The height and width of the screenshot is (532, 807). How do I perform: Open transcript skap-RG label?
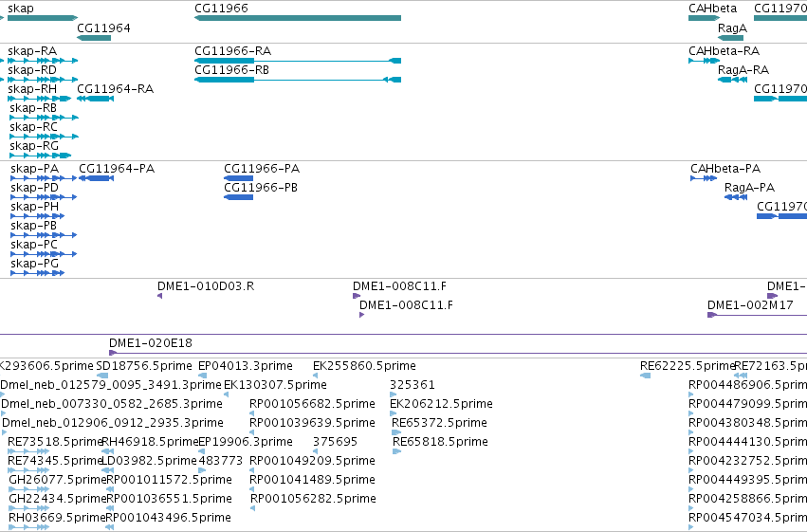[x=34, y=146]
